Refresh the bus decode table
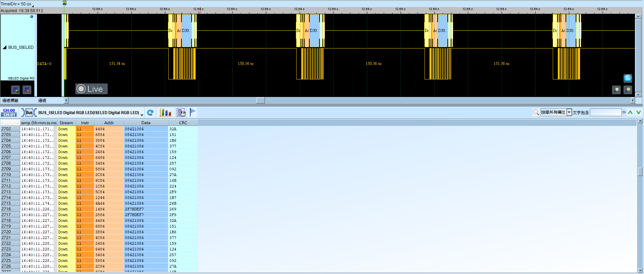This screenshot has width=644, height=274. click(150, 112)
